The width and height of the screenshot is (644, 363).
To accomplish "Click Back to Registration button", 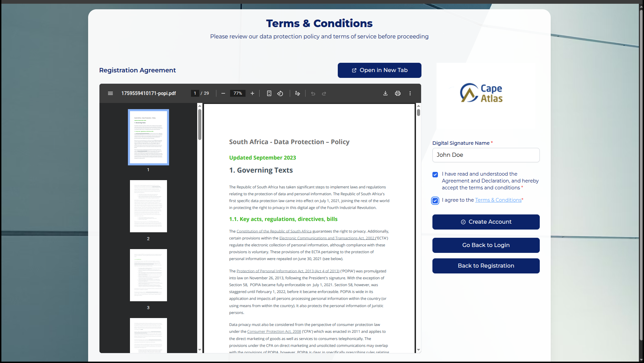I will pyautogui.click(x=486, y=266).
